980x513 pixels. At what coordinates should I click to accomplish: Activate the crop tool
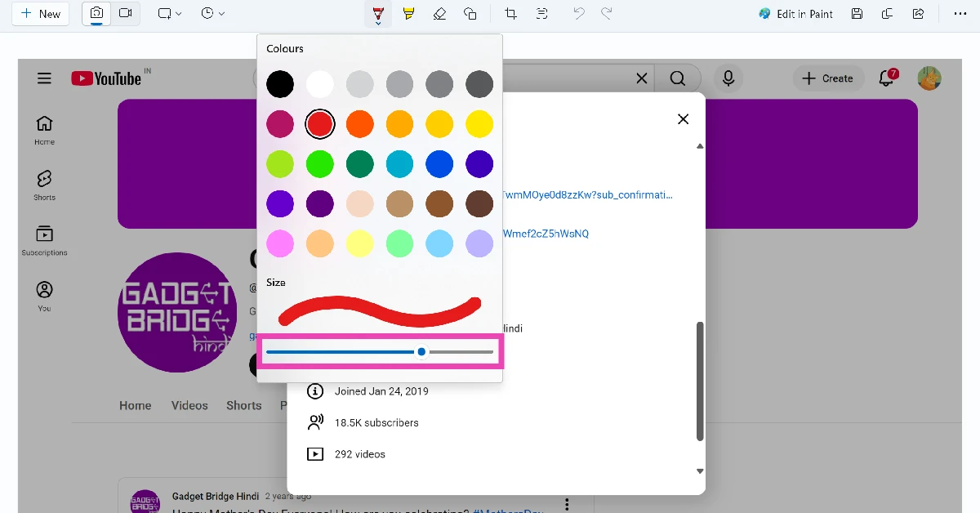[x=510, y=13]
